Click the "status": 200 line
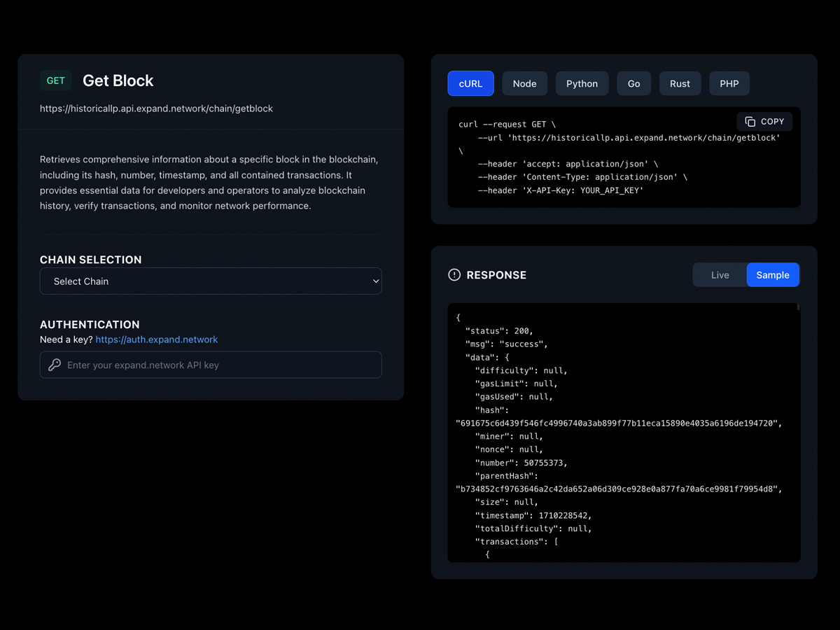The width and height of the screenshot is (840, 630). coord(499,331)
